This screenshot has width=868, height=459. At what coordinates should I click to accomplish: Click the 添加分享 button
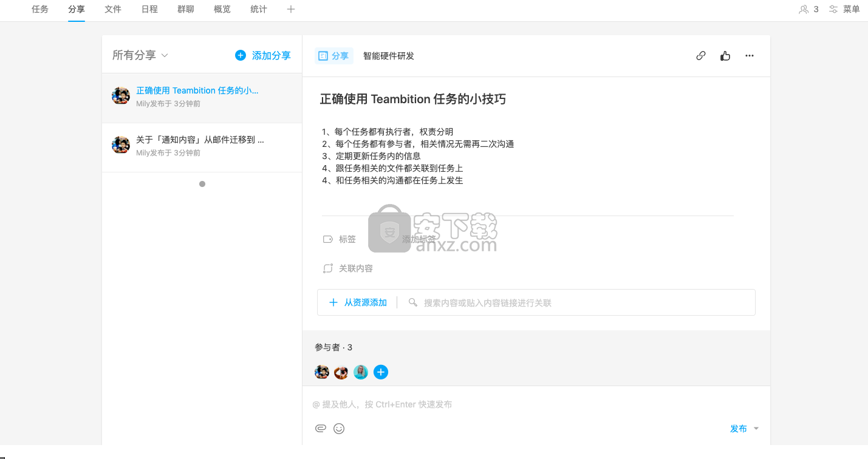263,55
